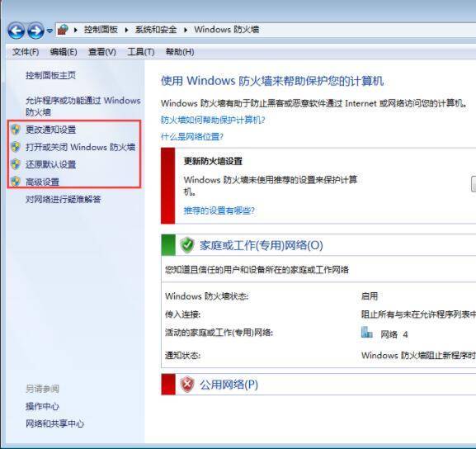Click the Forward arrow navigation button

[35, 31]
